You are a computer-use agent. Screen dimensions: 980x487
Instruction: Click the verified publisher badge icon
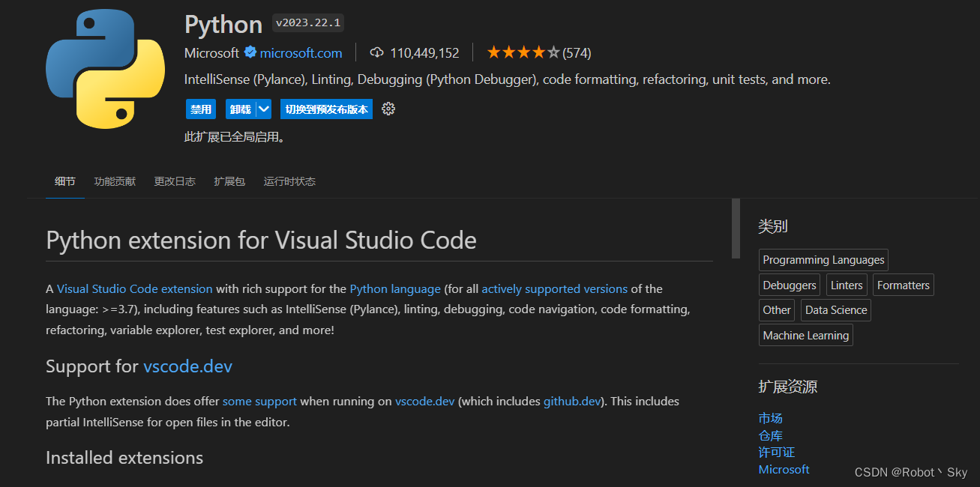pyautogui.click(x=250, y=52)
